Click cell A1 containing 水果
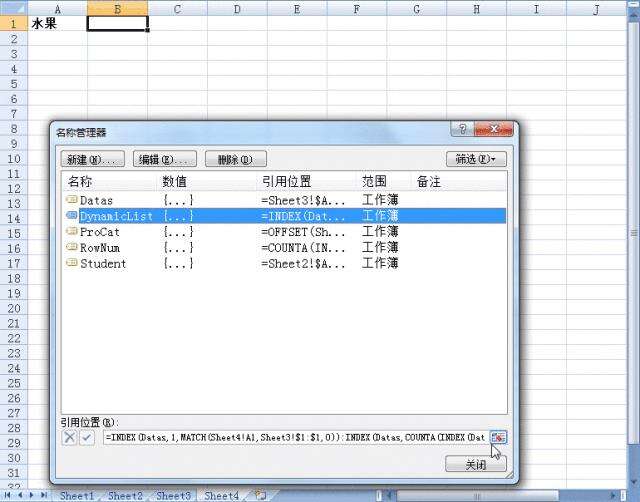The height and width of the screenshot is (502, 640). [x=58, y=23]
